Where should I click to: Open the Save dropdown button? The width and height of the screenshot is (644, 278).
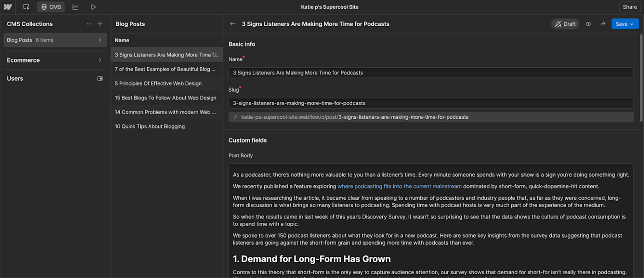click(625, 24)
